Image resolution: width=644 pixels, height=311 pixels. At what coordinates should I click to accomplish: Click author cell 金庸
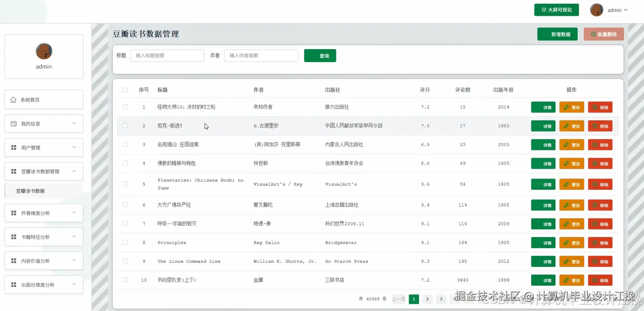258,280
